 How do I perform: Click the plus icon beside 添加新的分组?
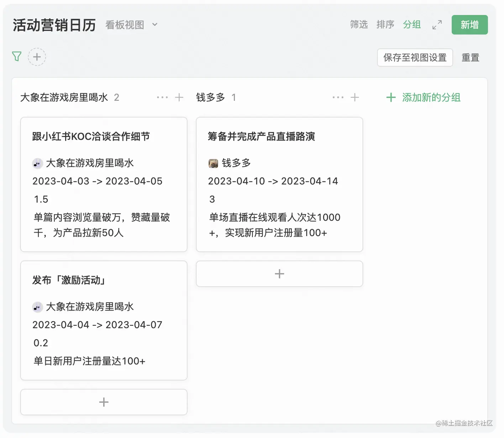click(x=391, y=98)
